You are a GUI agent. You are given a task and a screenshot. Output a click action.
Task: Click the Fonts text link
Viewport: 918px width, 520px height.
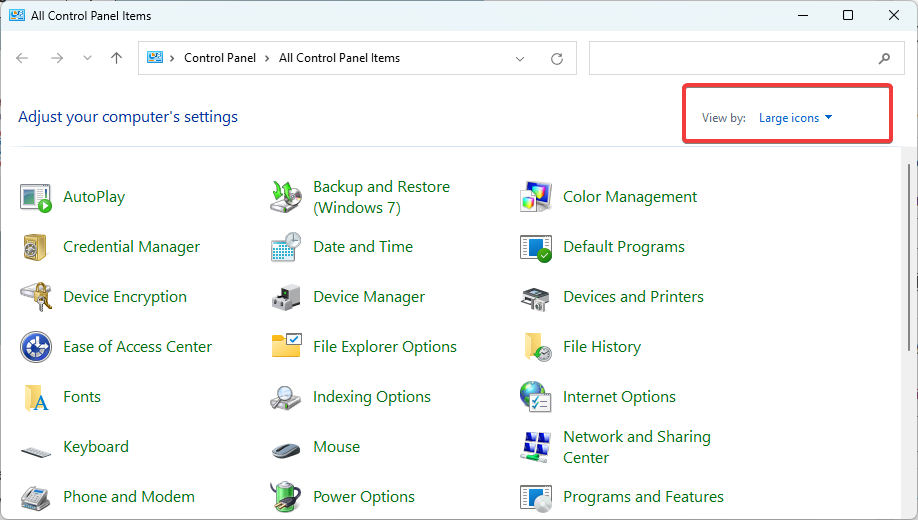(x=82, y=397)
